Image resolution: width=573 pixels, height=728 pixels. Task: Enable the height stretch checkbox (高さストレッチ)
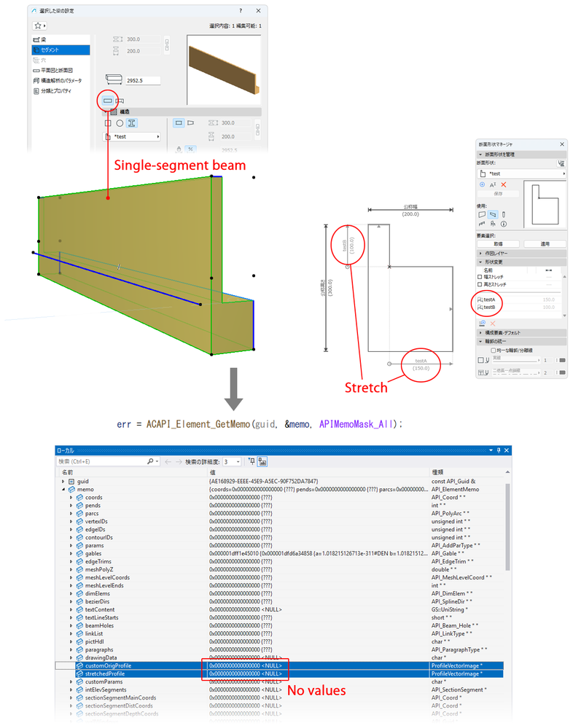(480, 284)
